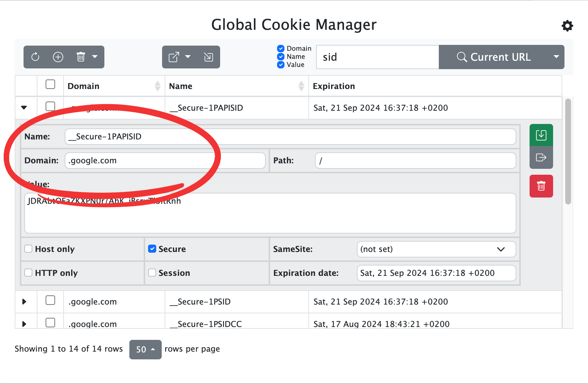
Task: Open the SameSite dropdown
Action: pos(436,249)
